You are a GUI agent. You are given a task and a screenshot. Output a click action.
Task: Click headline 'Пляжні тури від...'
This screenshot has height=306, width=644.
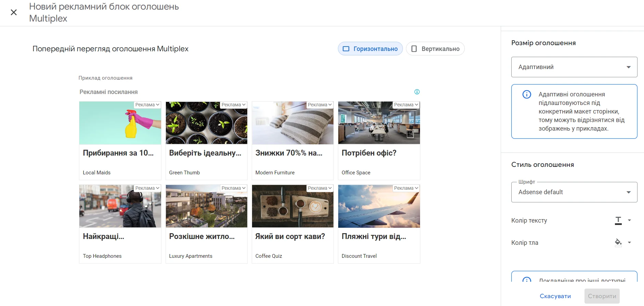(x=374, y=237)
